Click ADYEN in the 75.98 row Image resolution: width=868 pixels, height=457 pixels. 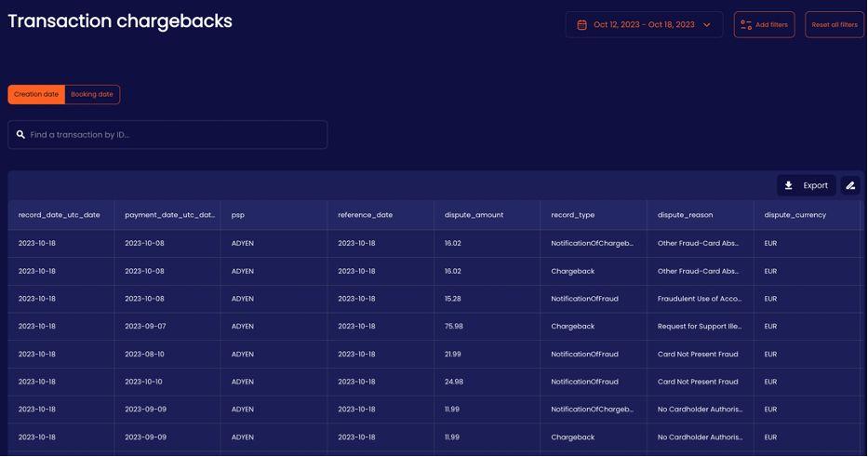pos(243,327)
